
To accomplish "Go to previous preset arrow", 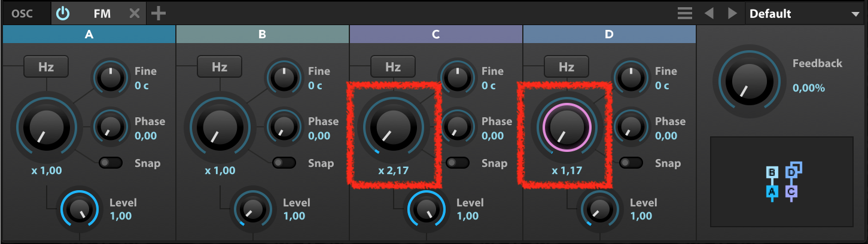I will [x=709, y=13].
